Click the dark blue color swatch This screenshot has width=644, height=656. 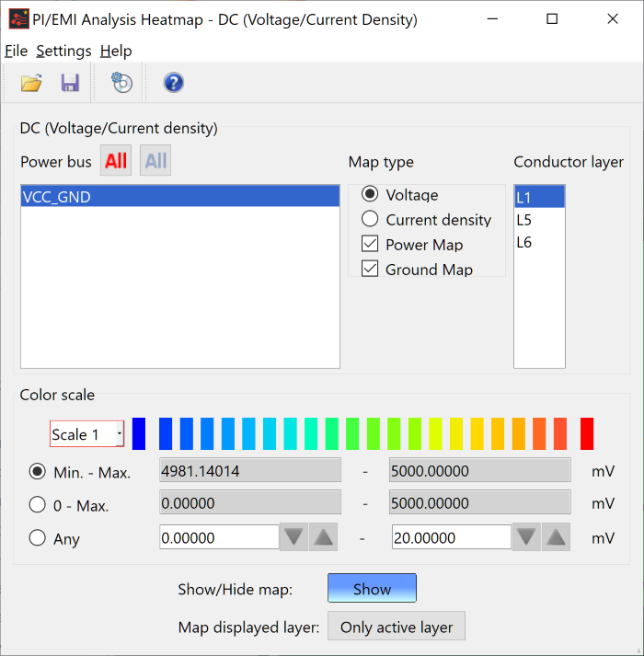(139, 433)
